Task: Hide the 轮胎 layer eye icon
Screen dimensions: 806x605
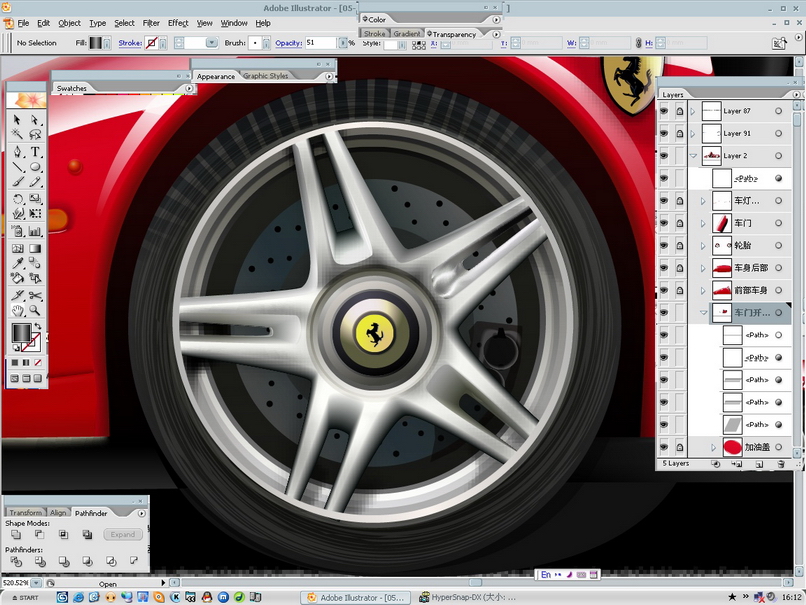Action: pos(664,246)
